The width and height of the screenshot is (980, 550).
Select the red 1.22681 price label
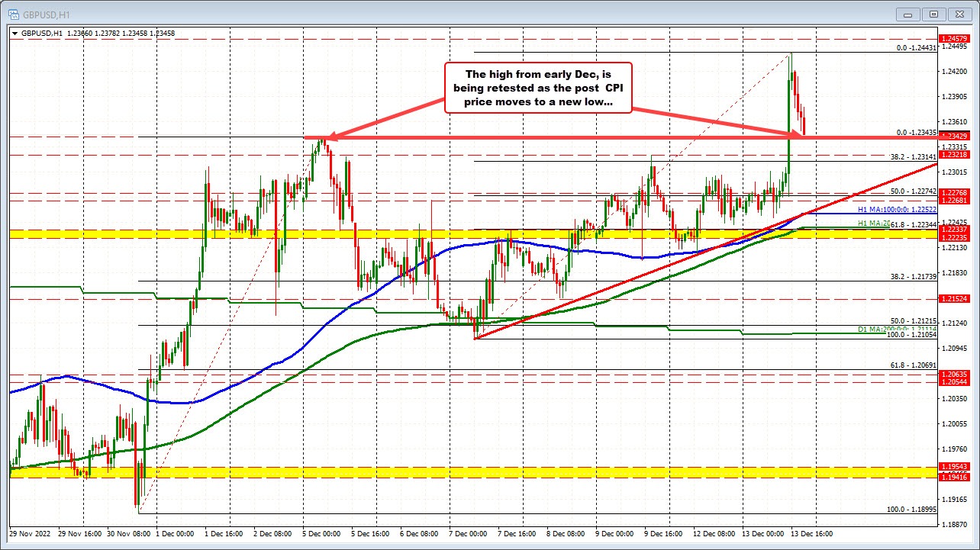click(x=955, y=201)
